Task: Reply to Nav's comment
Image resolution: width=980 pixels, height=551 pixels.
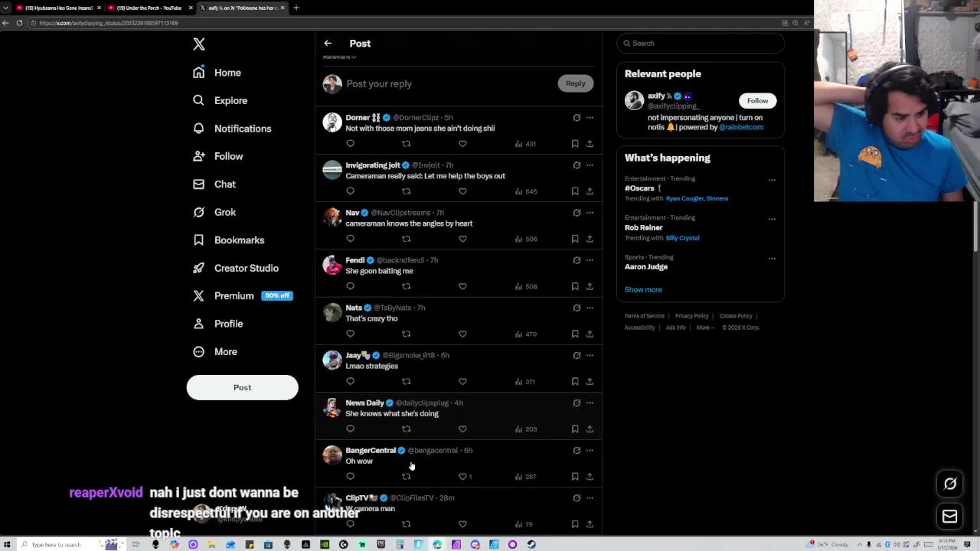Action: click(x=350, y=239)
